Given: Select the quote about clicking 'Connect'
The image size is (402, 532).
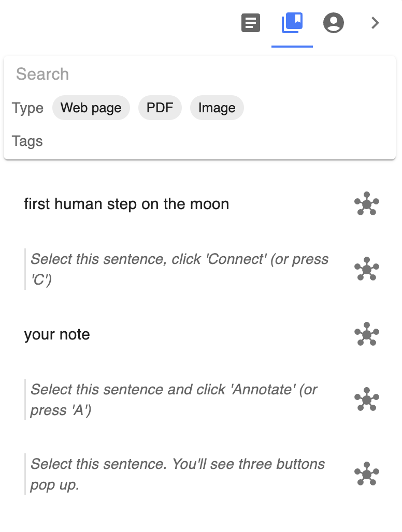Looking at the screenshot, I should (x=179, y=269).
